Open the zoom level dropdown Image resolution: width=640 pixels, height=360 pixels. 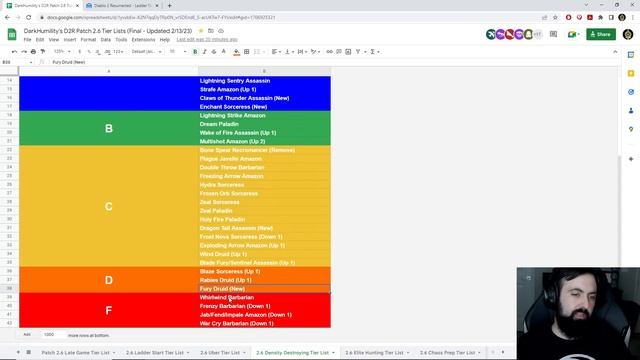point(62,52)
